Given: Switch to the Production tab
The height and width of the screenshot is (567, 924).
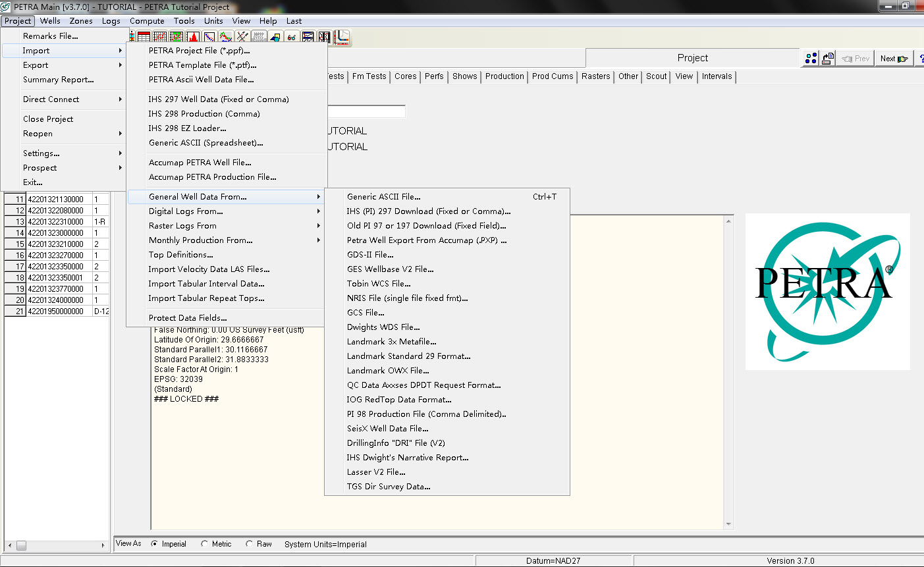Looking at the screenshot, I should (504, 76).
